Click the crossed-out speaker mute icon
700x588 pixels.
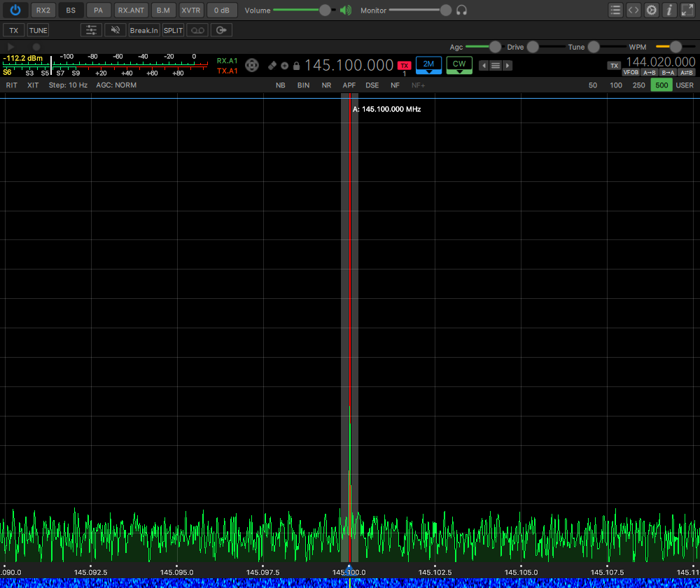click(115, 30)
